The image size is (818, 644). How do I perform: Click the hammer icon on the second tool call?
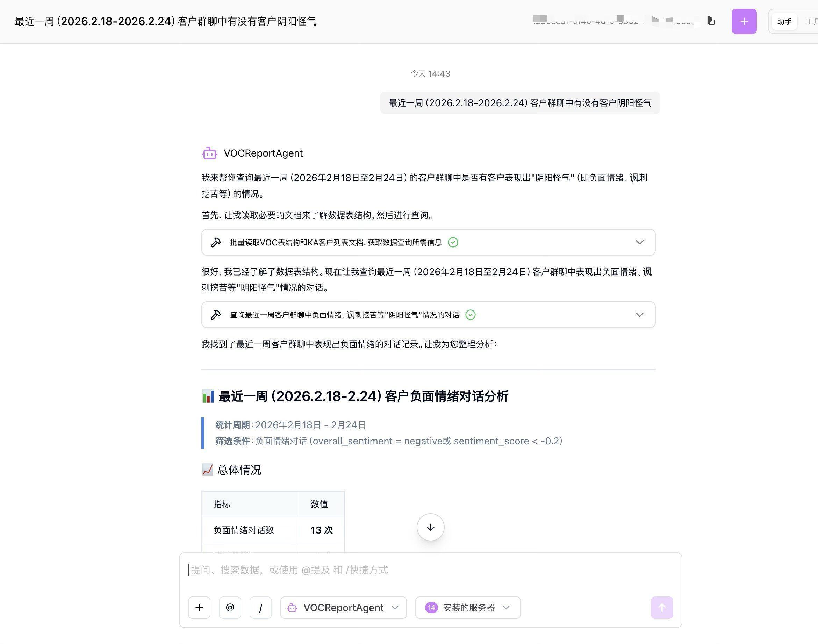tap(216, 314)
